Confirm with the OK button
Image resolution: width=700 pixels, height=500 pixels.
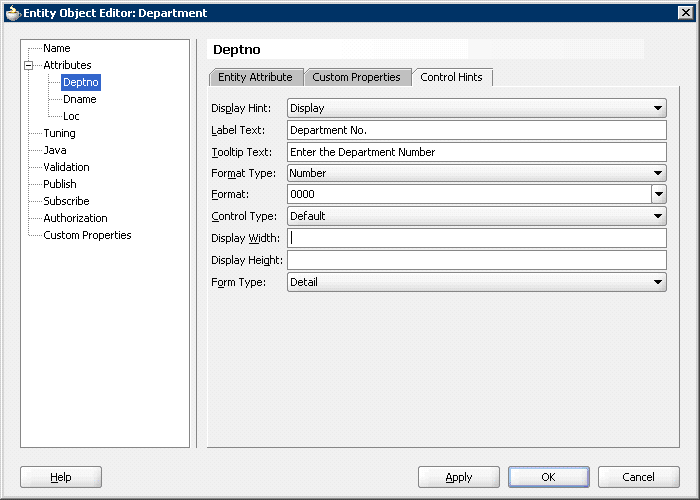click(549, 477)
